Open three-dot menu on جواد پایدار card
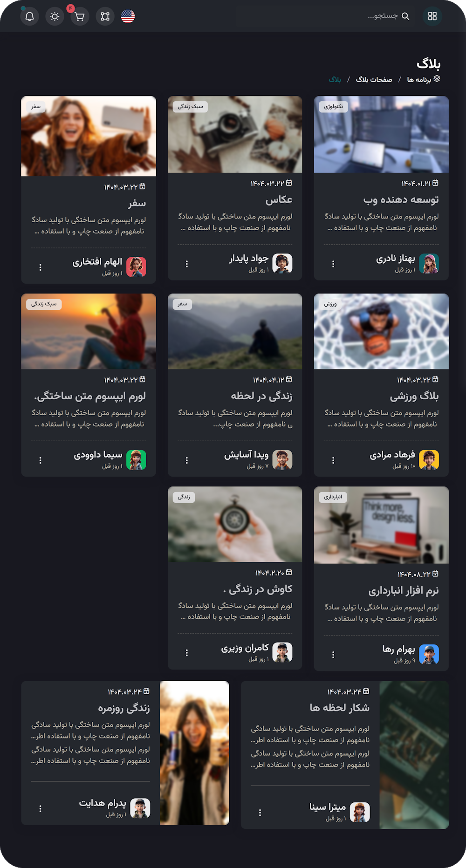The height and width of the screenshot is (868, 466). click(x=187, y=264)
